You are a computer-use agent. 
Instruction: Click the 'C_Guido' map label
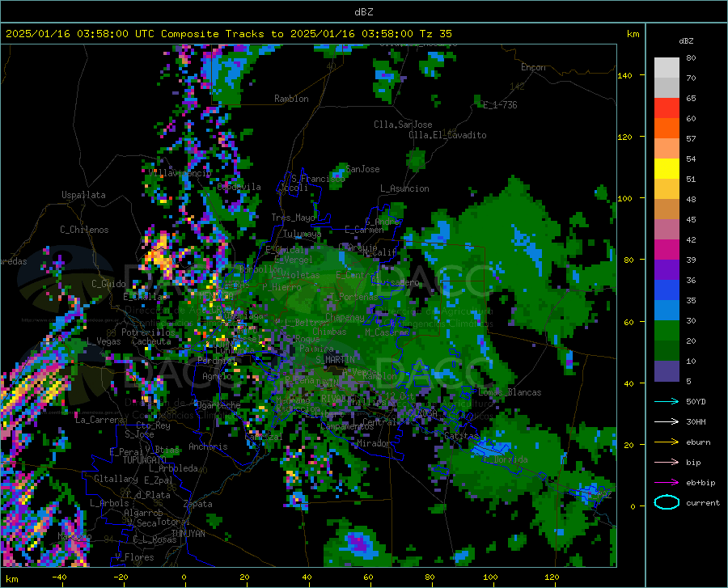108,284
